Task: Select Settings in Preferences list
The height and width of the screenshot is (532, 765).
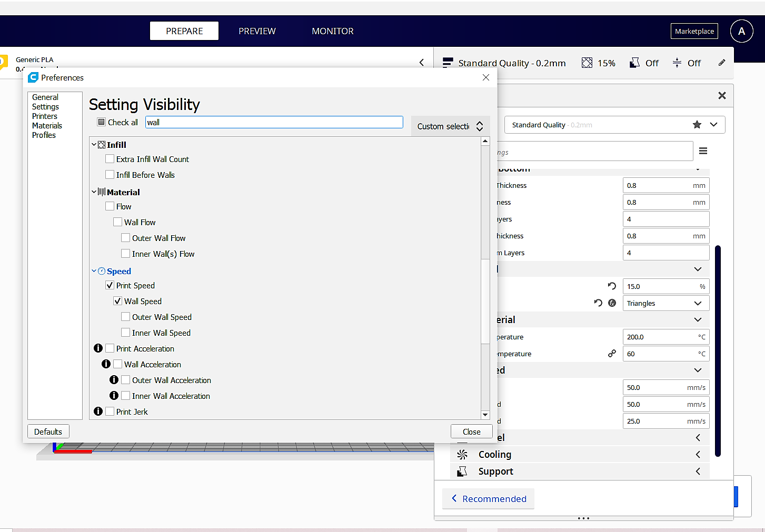Action: pyautogui.click(x=45, y=107)
